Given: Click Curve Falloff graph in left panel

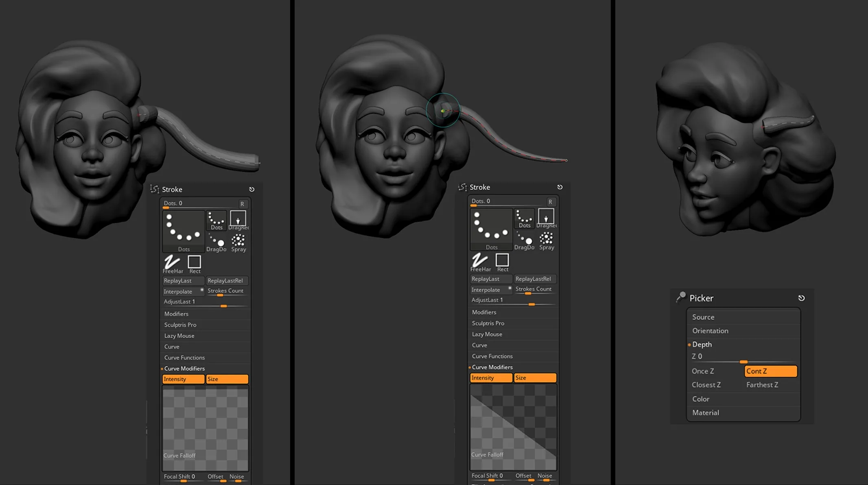Looking at the screenshot, I should tap(206, 428).
